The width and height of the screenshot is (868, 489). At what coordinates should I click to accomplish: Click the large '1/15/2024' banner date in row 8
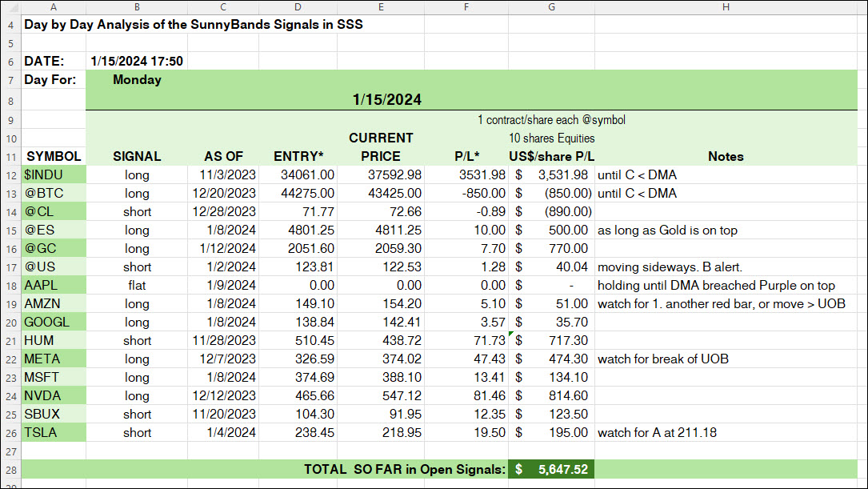(x=387, y=100)
